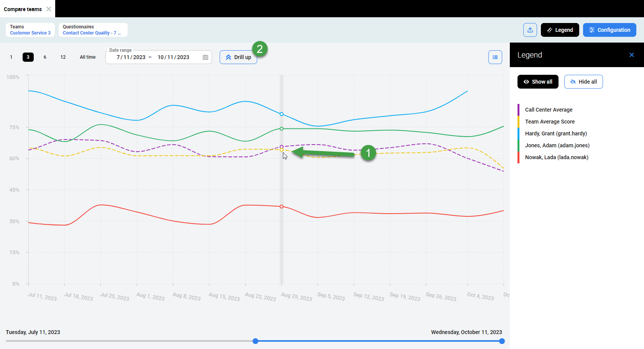The image size is (644, 349).
Task: Switch to the All time range
Action: [x=87, y=57]
